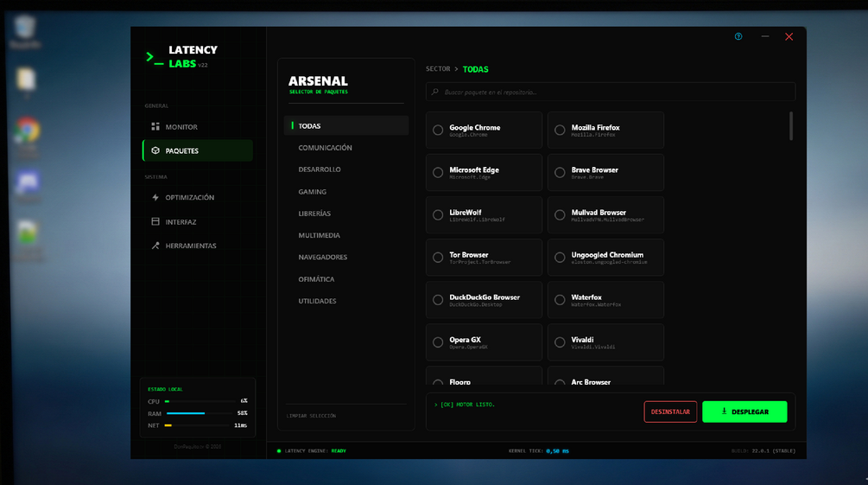Click Limpiar Selección link
Image resolution: width=868 pixels, height=485 pixels.
311,416
